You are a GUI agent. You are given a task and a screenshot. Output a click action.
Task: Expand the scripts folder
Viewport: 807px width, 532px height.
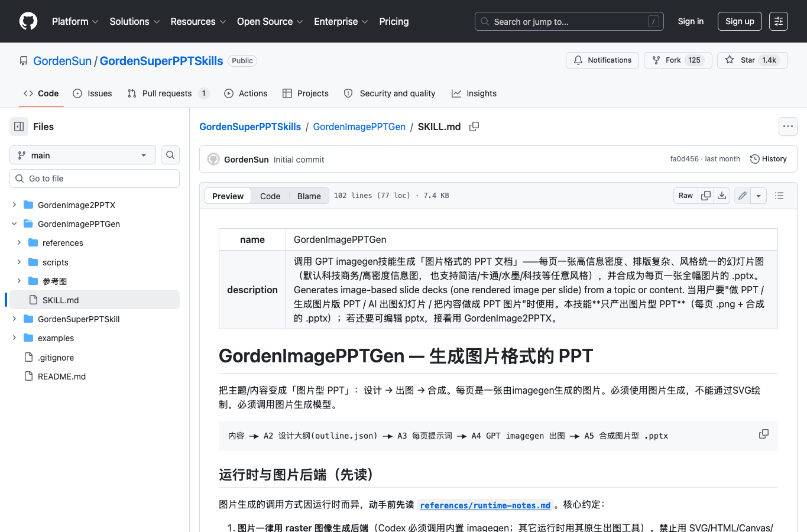pos(19,262)
